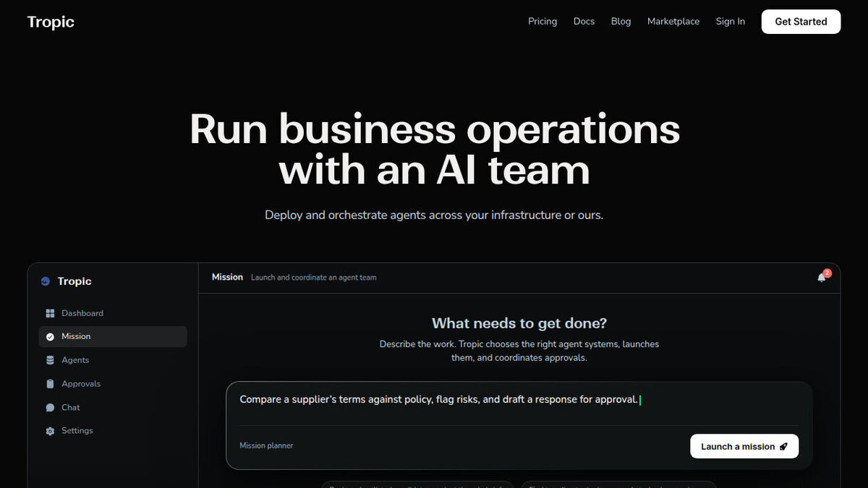Click Sign In
The image size is (868, 488).
coord(731,22)
